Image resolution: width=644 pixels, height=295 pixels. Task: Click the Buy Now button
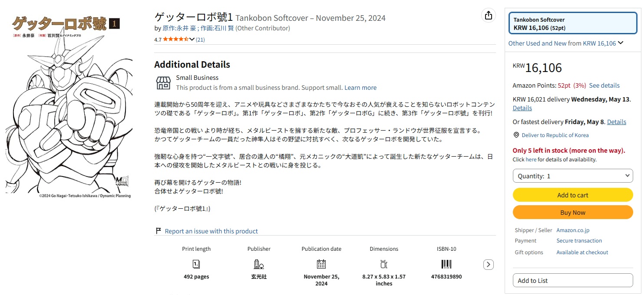[573, 212]
